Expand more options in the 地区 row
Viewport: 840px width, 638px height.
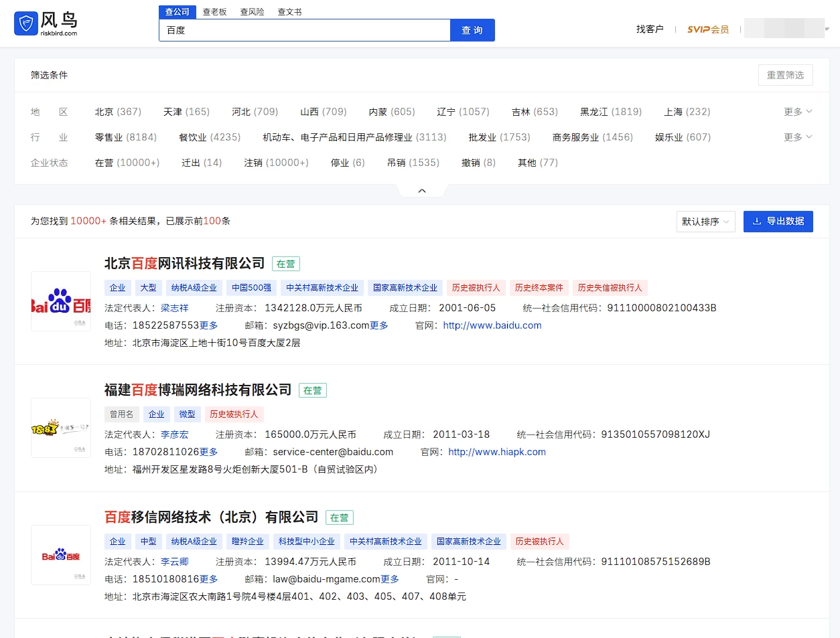pos(798,112)
